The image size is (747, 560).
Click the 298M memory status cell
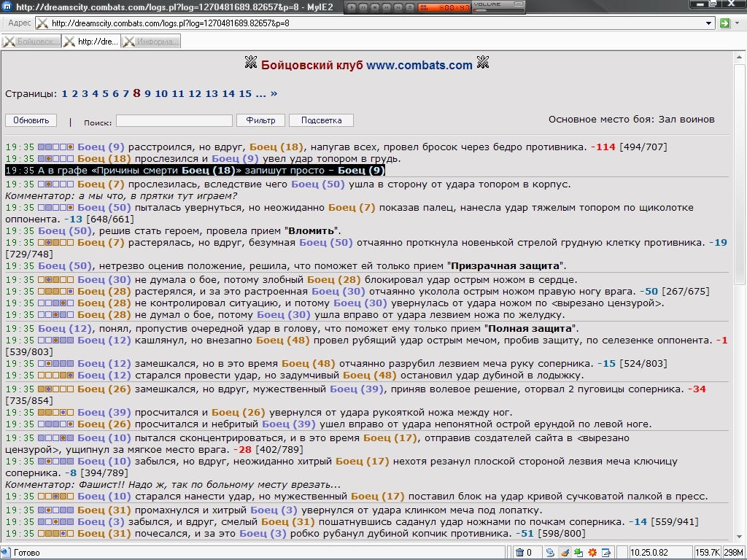tap(733, 553)
